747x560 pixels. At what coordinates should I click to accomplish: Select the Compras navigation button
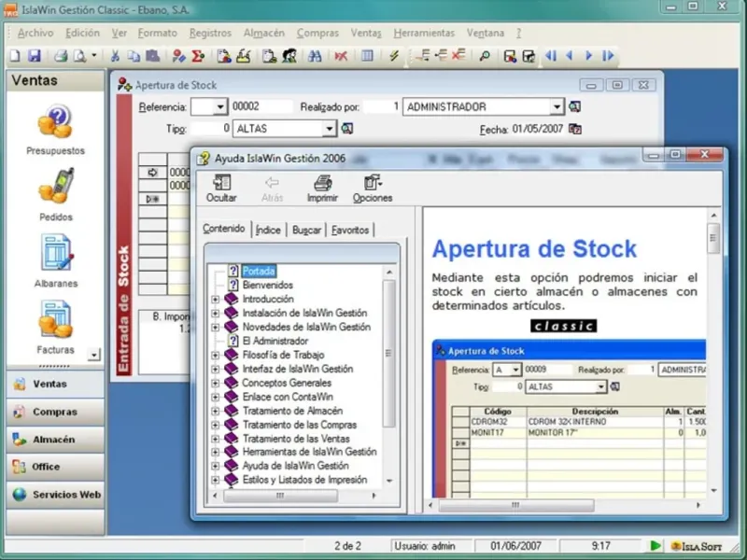(x=55, y=412)
